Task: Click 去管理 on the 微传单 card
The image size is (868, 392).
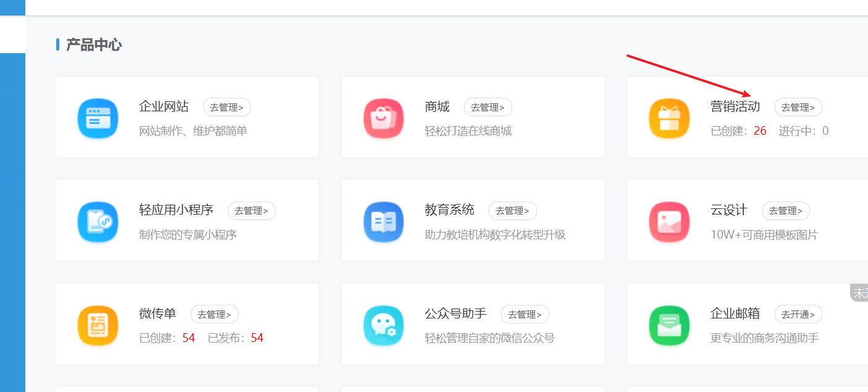Action: pos(214,313)
